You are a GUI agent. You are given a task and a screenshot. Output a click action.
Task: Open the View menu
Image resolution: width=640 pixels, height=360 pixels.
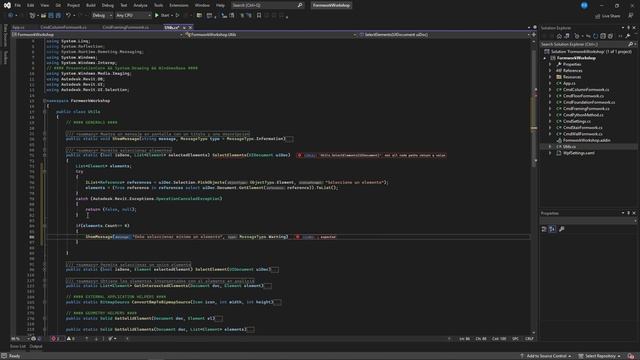tap(44, 5)
